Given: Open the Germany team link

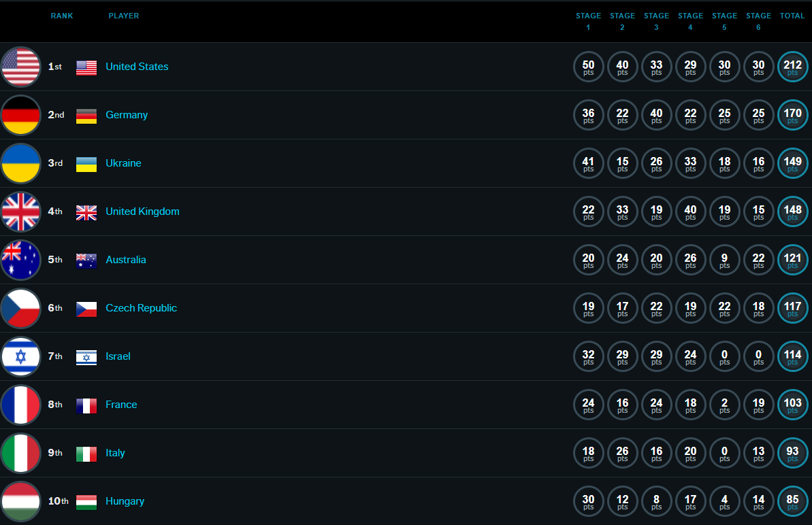Looking at the screenshot, I should click(127, 115).
